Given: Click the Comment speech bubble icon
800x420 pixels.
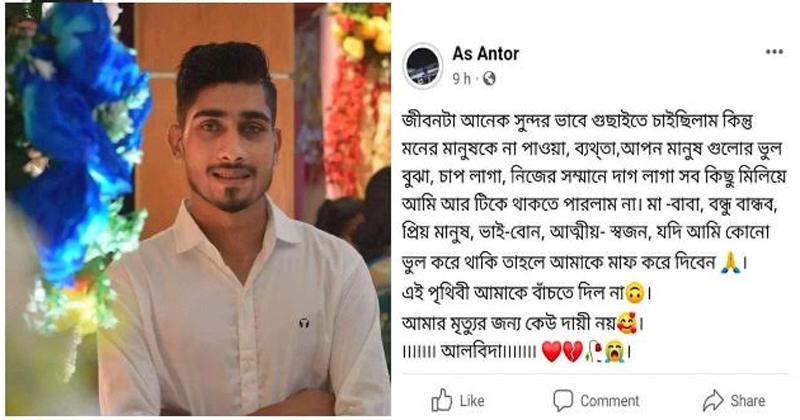Looking at the screenshot, I should tap(563, 401).
